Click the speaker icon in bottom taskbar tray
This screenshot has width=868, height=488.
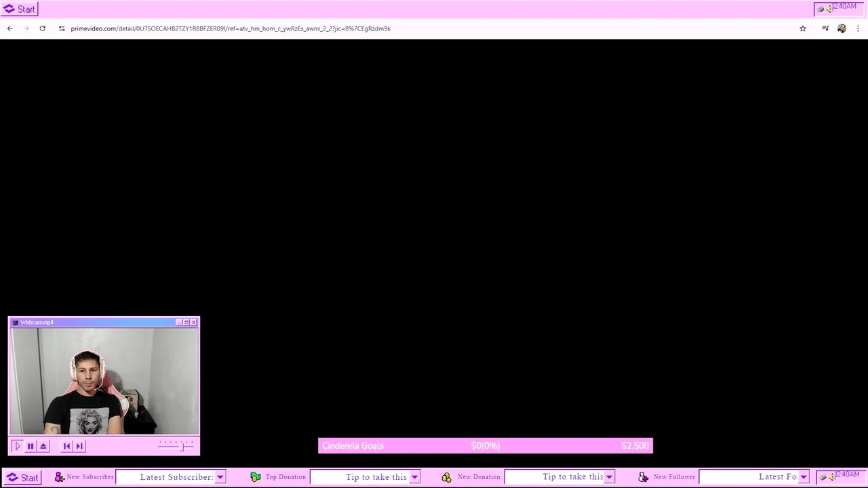(831, 476)
